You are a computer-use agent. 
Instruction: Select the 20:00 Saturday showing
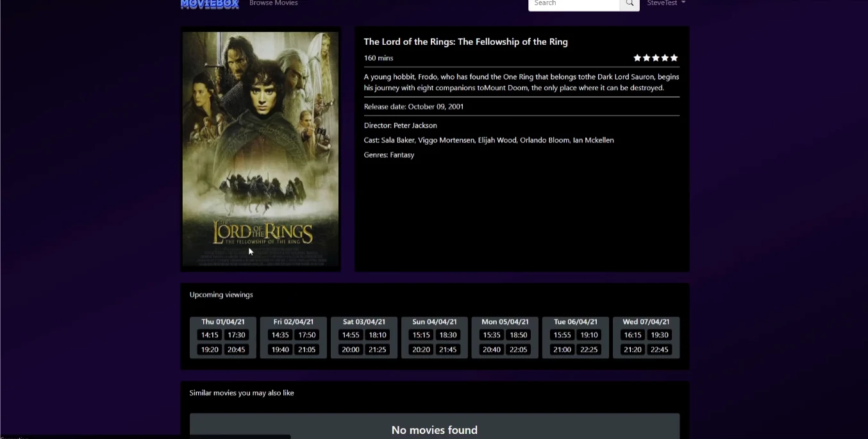click(x=351, y=350)
